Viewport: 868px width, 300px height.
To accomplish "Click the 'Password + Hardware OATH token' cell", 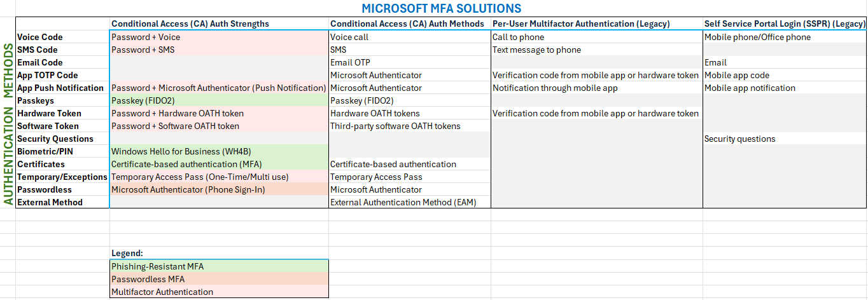I will tap(219, 113).
